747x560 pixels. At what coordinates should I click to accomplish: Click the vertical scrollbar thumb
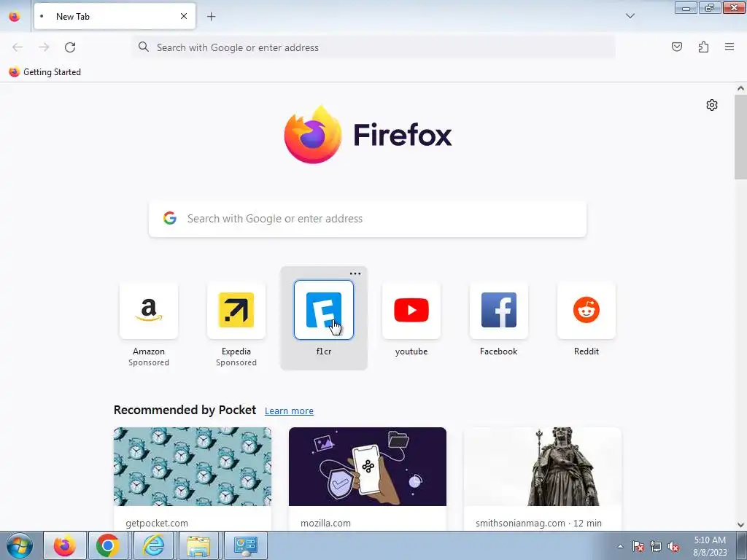pos(740,137)
